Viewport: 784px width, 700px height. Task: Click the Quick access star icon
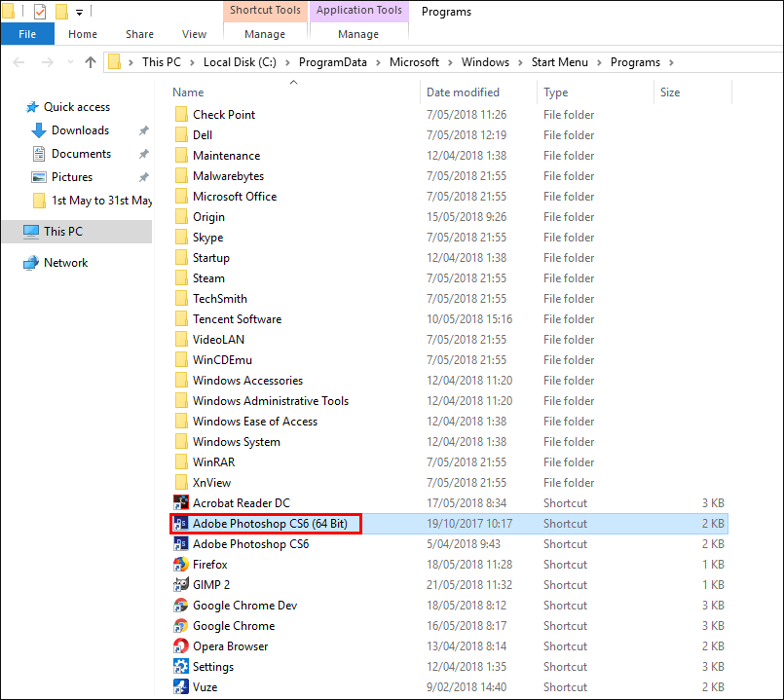click(x=32, y=107)
